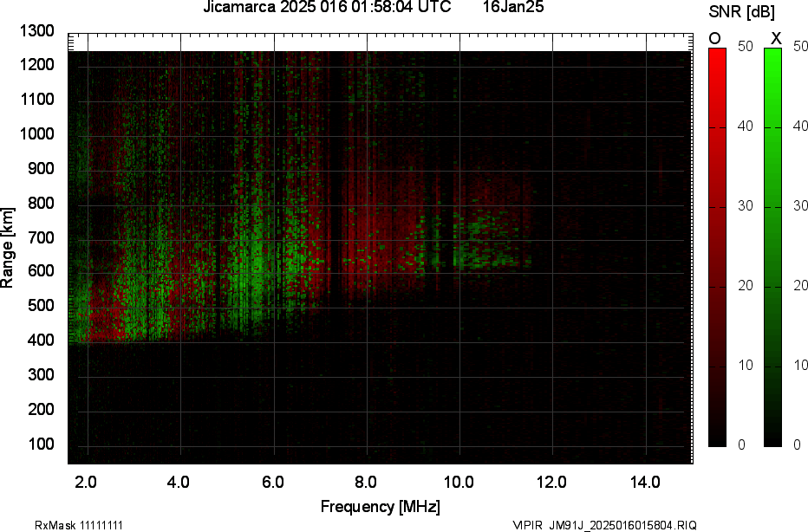Viewport: 808px width, 532px height.
Task: Click the O colorbar's 0 dB tick label
Action: (x=741, y=445)
